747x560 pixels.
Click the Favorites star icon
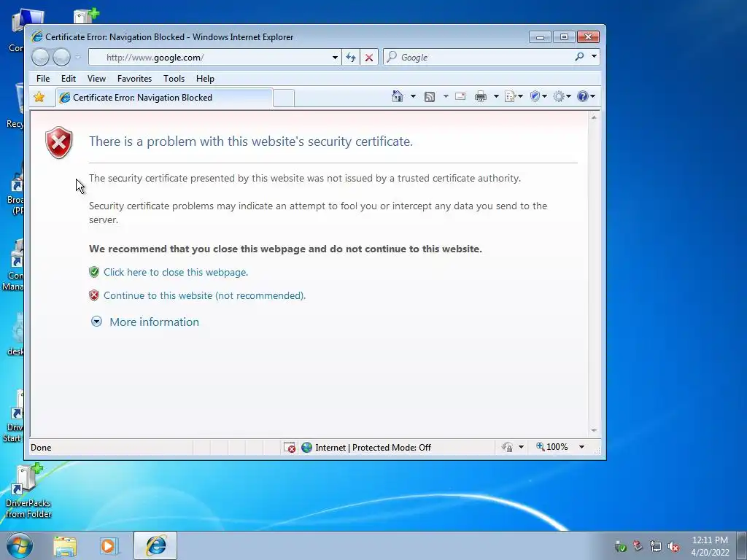(x=39, y=97)
